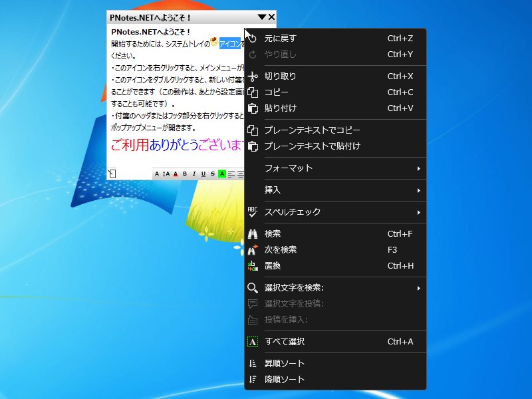This screenshot has height=399, width=532.
Task: Select プレーンテキストで貼付け menu entry
Action: [x=335, y=146]
